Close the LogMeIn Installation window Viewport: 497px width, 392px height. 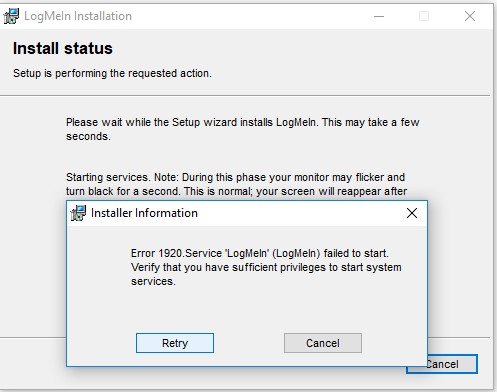point(470,16)
